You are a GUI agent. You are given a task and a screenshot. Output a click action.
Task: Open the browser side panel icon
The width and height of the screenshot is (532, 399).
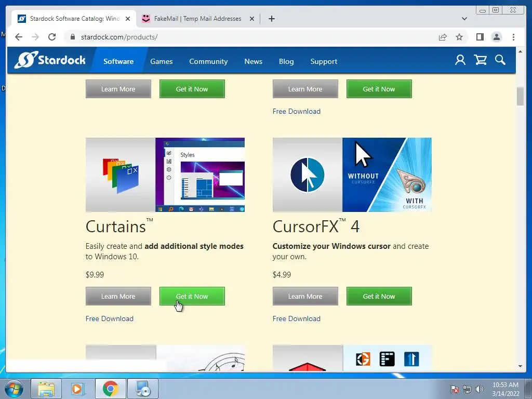pos(480,37)
